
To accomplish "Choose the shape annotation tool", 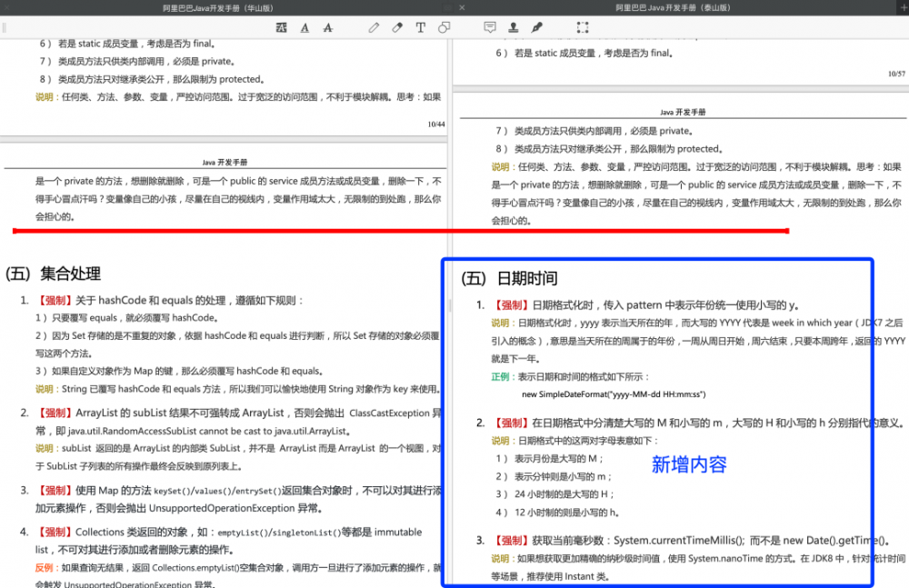I will point(444,27).
